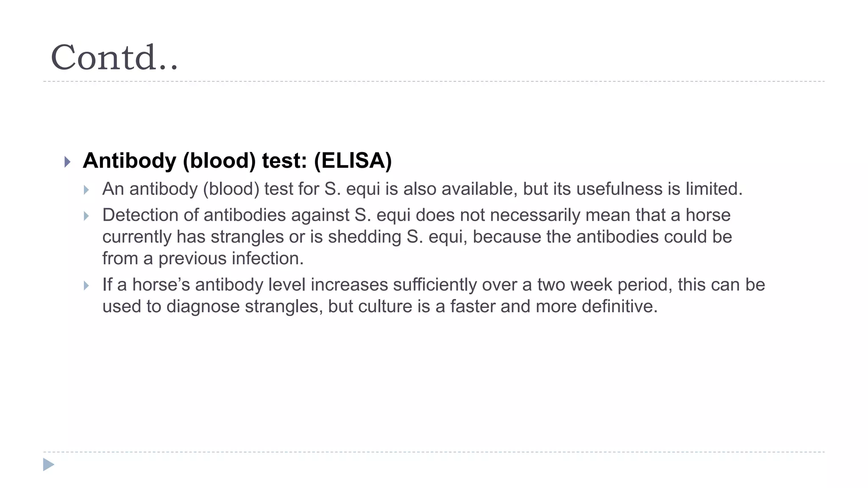The height and width of the screenshot is (488, 868).
Task: Click the line starting 'Detection of antibodies against'
Action: (x=417, y=215)
